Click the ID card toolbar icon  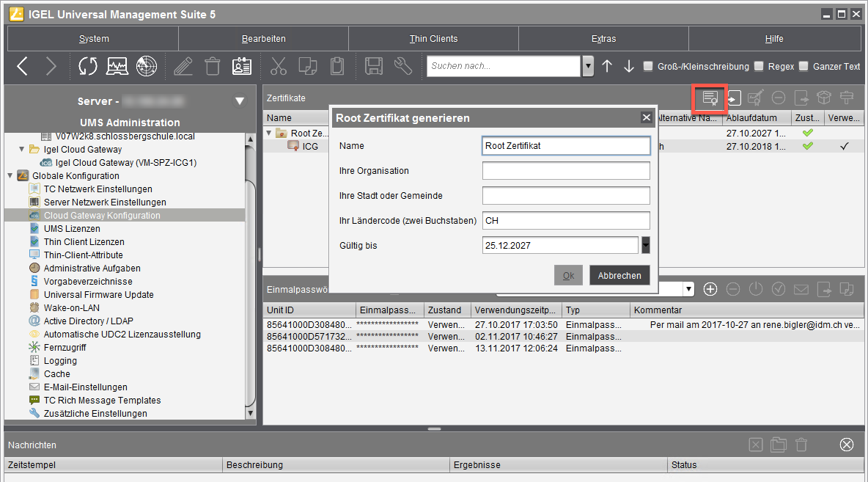click(241, 67)
